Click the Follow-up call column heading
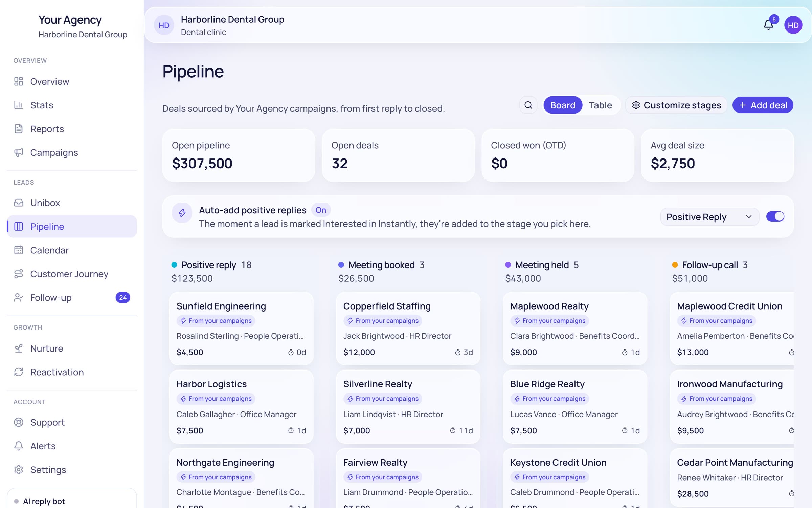The width and height of the screenshot is (812, 508). 710,265
